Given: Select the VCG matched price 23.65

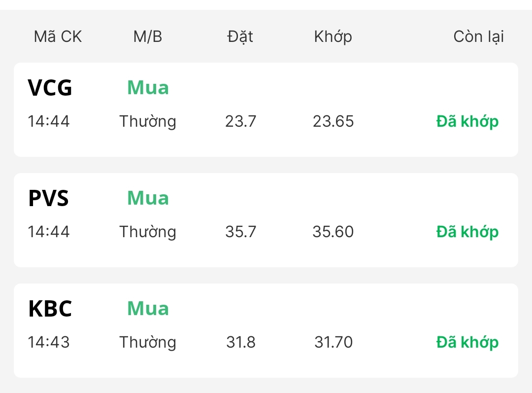Looking at the screenshot, I should click(333, 121).
